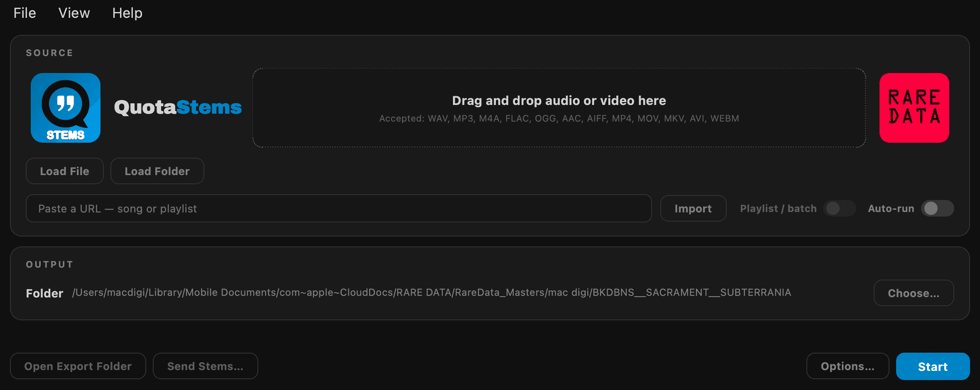
Task: Click the Load Folder button
Action: point(157,171)
